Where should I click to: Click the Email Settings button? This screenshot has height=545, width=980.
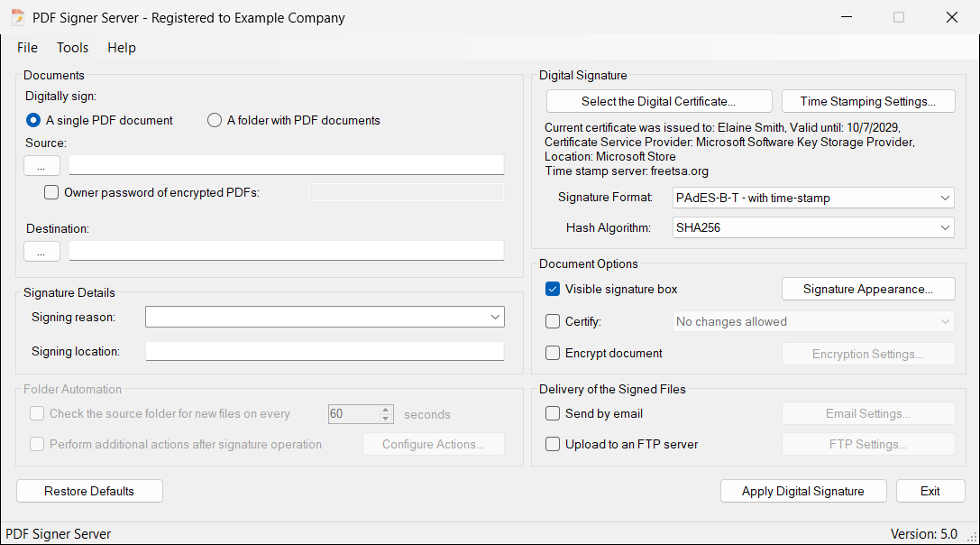[868, 413]
